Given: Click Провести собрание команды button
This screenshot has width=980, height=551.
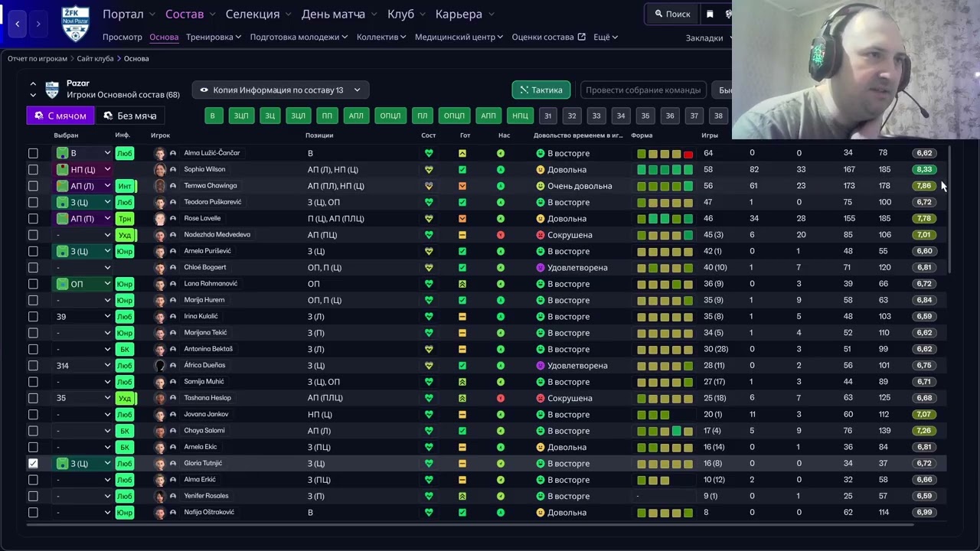Looking at the screenshot, I should [x=643, y=90].
